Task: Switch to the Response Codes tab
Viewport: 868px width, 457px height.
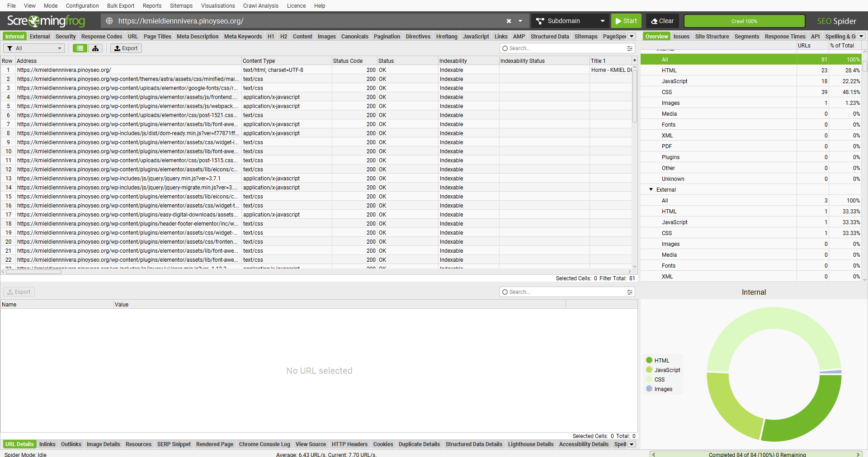Action: 101,37
